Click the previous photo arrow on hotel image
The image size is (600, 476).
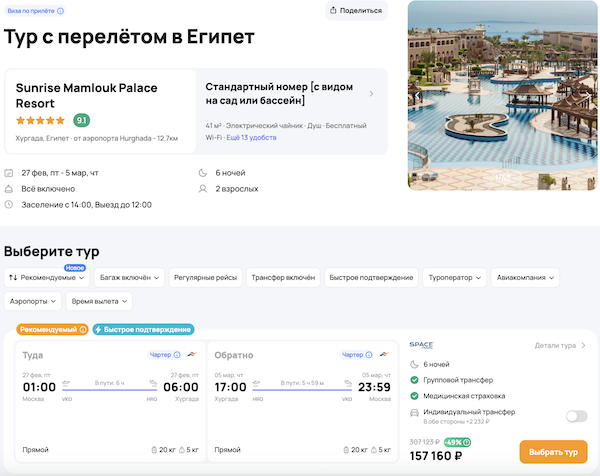[416, 95]
